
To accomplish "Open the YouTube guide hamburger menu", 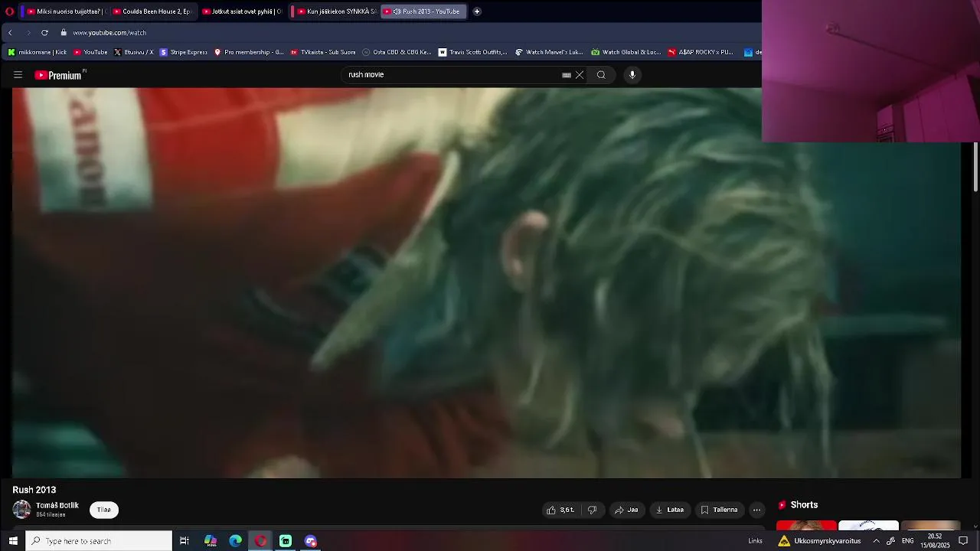I will coord(18,75).
